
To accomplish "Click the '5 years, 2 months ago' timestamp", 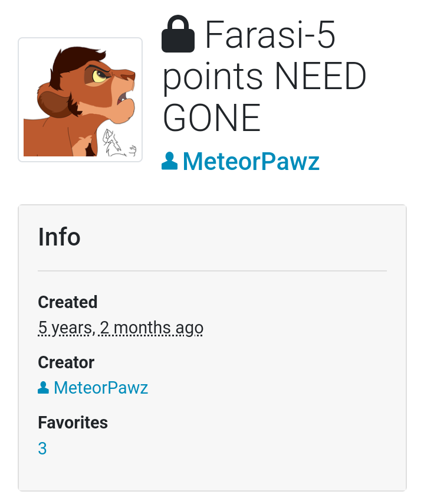I will [120, 328].
